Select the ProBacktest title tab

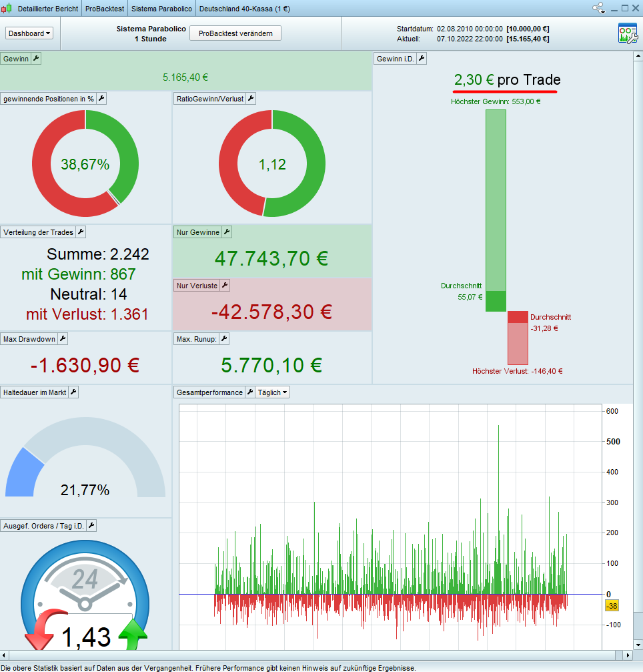click(105, 9)
